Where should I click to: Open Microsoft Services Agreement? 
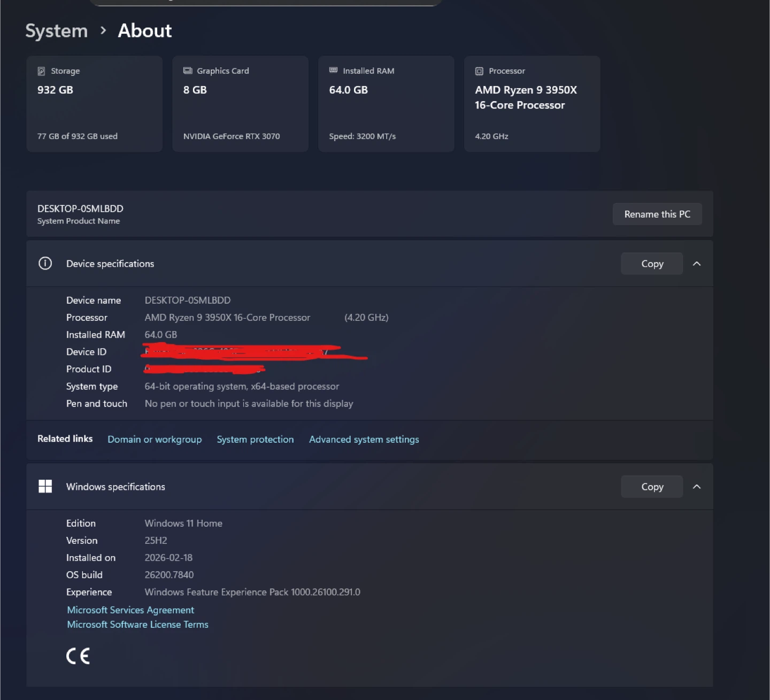(130, 610)
